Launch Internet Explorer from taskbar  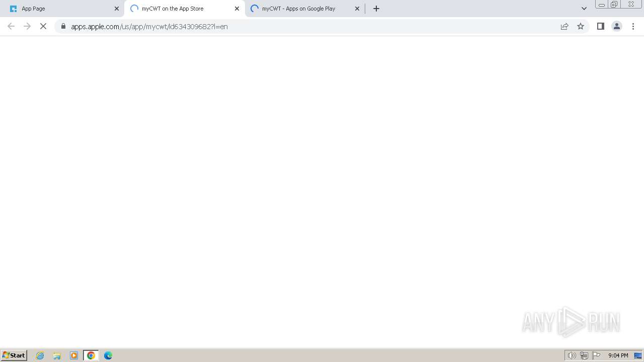(40, 355)
